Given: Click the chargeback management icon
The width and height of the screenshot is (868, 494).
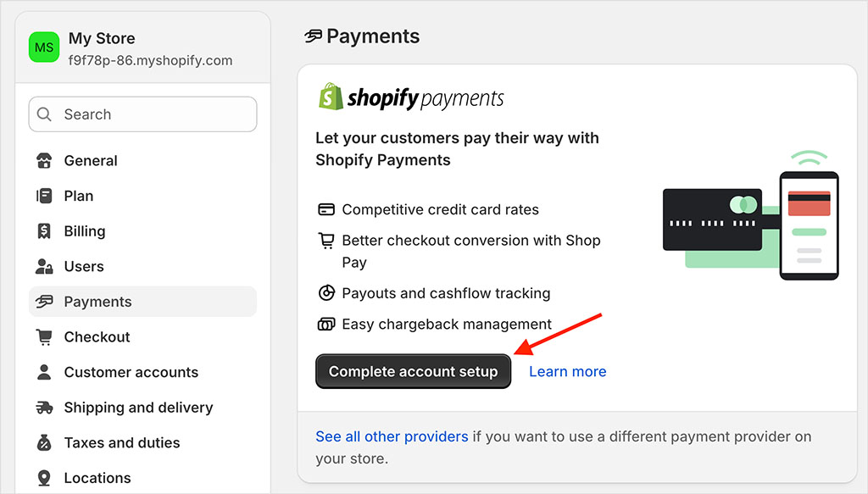Looking at the screenshot, I should (324, 324).
